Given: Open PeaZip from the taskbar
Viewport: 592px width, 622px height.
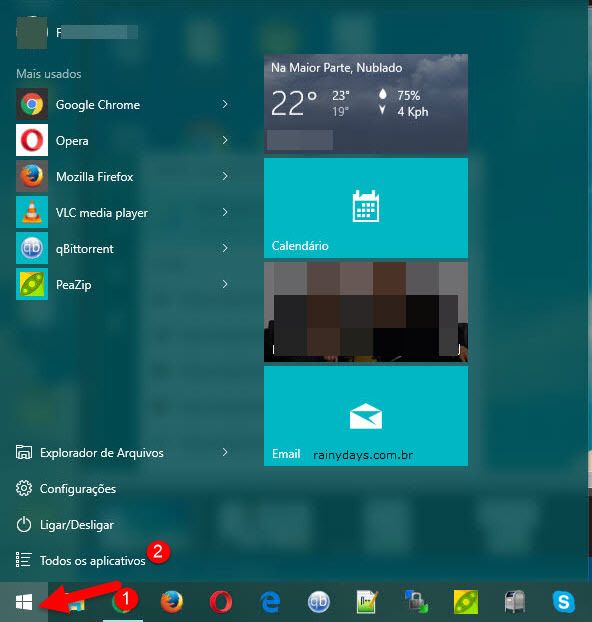Looking at the screenshot, I should (x=465, y=602).
